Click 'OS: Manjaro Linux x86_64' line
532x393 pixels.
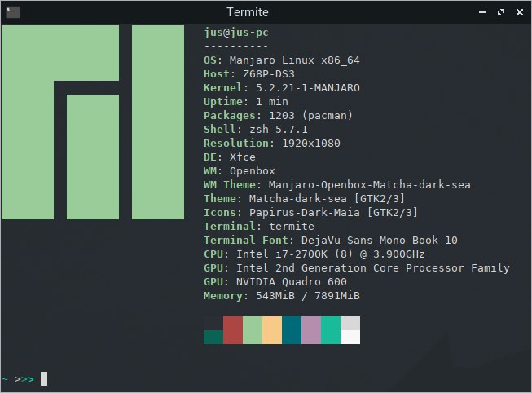coord(282,60)
